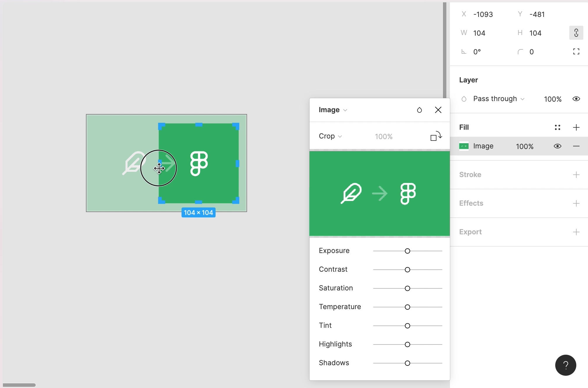Click the constrain proportions link icon

[576, 33]
